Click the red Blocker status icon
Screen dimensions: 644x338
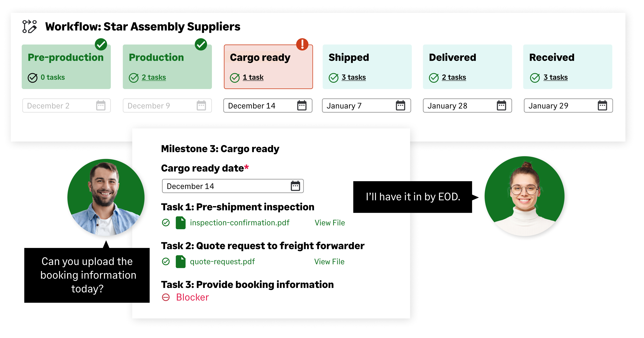coord(166,297)
